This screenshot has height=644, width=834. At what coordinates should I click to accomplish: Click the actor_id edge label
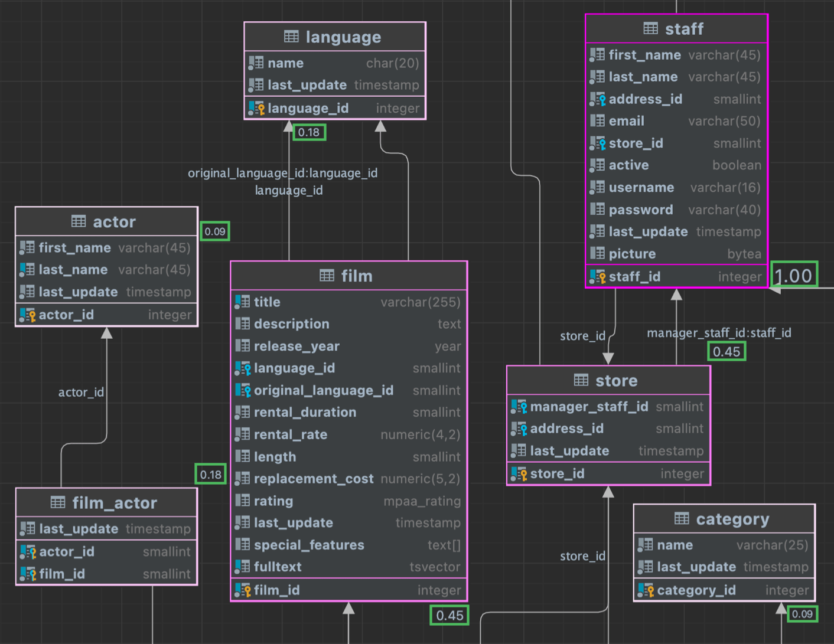[82, 391]
